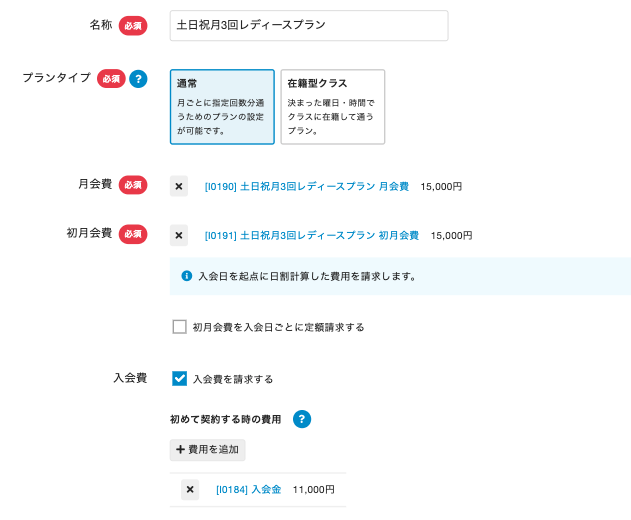Click the 必須 badge next to 名称
This screenshot has width=631, height=520.
coord(133,26)
